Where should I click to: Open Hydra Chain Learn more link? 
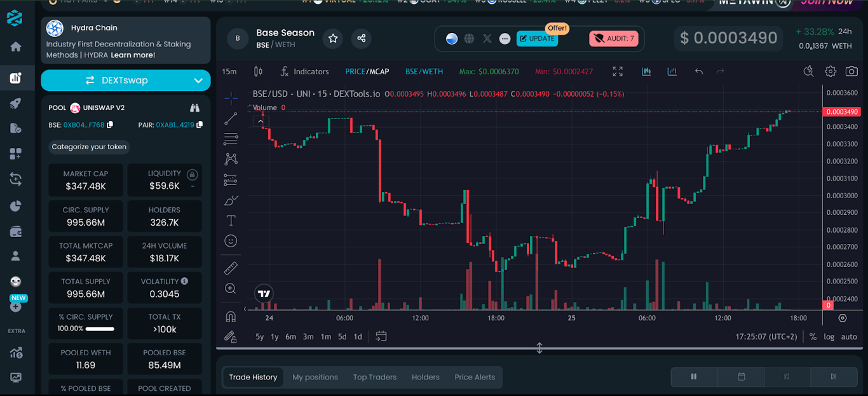coord(133,55)
